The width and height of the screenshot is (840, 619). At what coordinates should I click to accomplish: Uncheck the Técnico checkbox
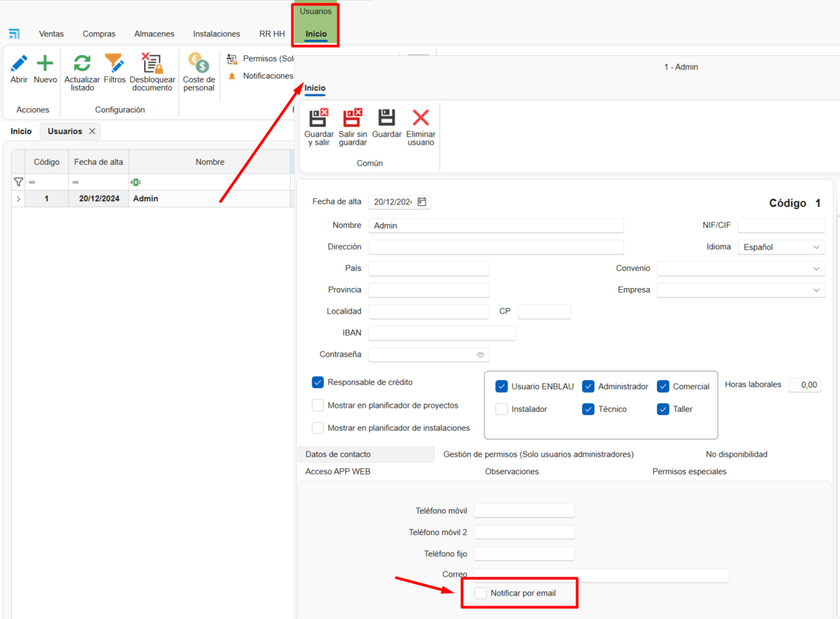pyautogui.click(x=588, y=409)
